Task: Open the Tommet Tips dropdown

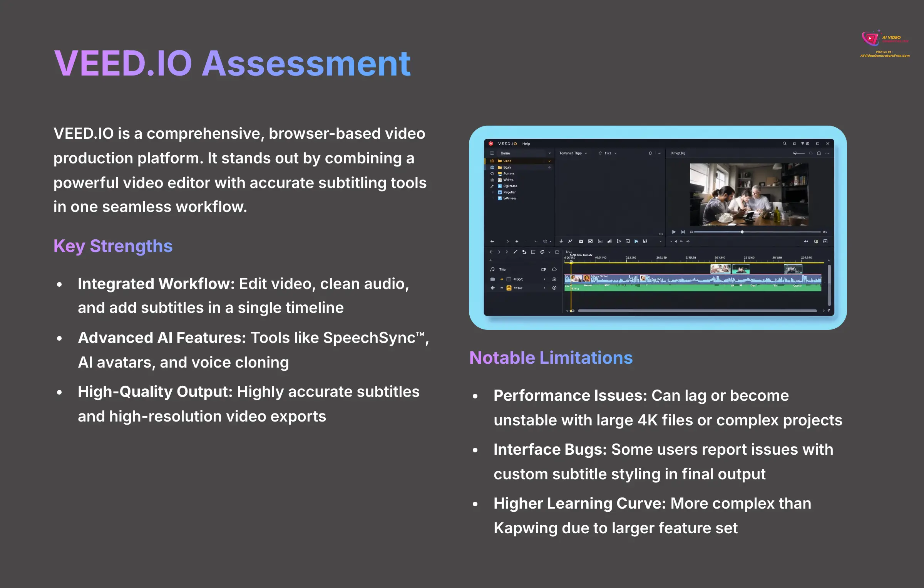Action: point(573,153)
